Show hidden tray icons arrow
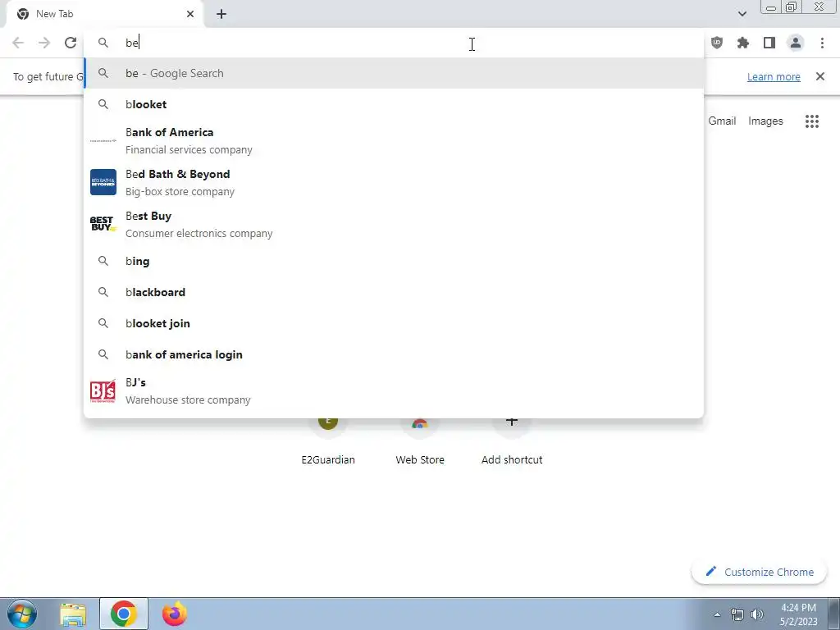The width and height of the screenshot is (840, 630). point(717,614)
